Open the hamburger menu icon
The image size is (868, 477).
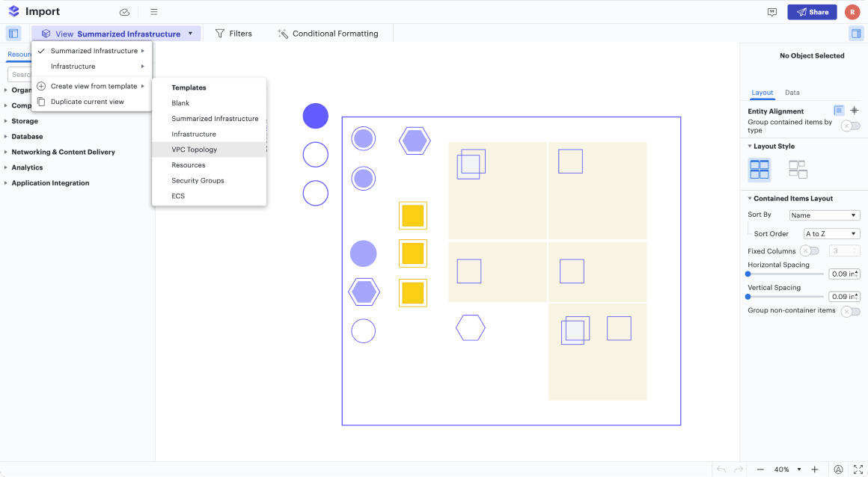pyautogui.click(x=154, y=12)
